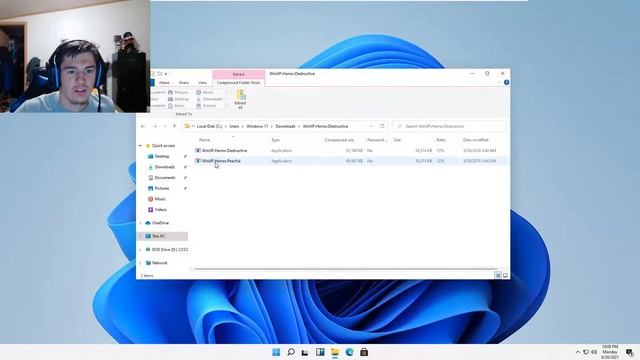Image resolution: width=640 pixels, height=360 pixels.
Task: Select the Compressed Folder Tools tab
Action: coord(238,82)
